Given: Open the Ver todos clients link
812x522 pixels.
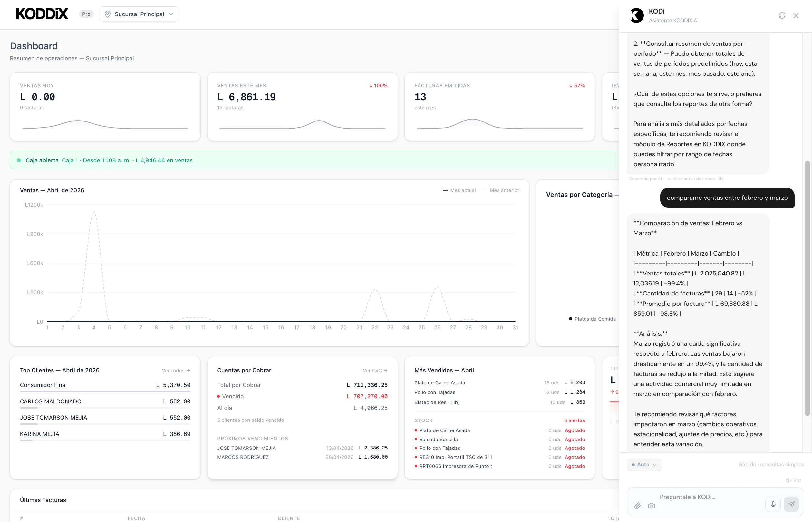Looking at the screenshot, I should (176, 371).
